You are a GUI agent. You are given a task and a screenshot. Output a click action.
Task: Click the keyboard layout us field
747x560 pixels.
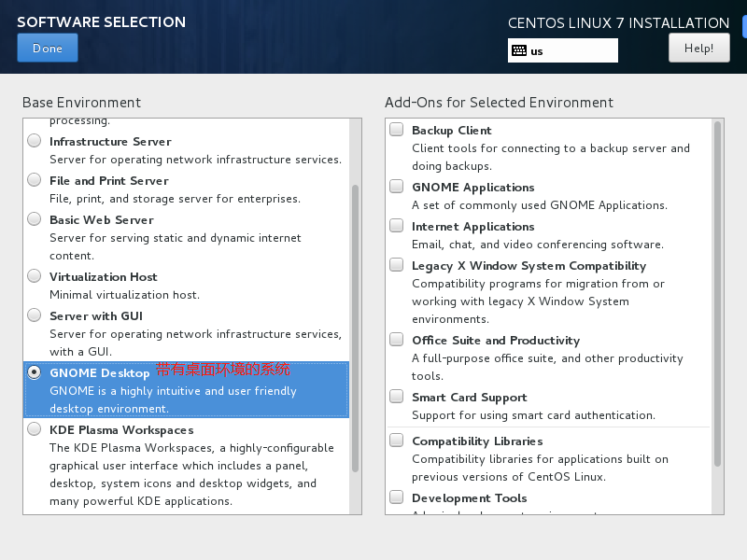pyautogui.click(x=571, y=51)
